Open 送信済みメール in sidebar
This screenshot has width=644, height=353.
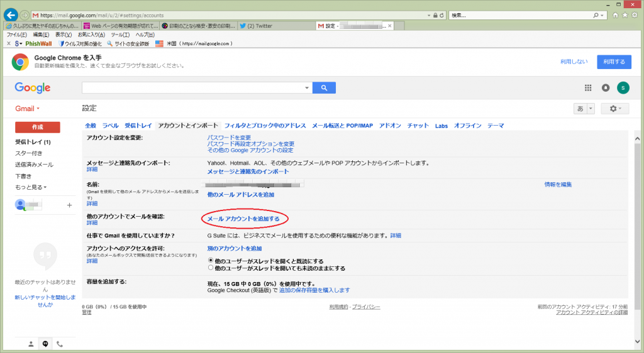point(34,165)
